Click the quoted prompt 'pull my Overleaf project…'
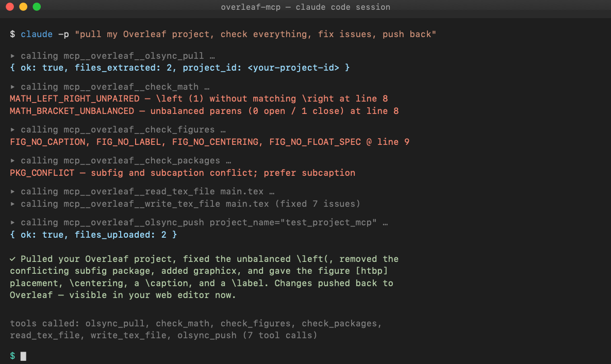This screenshot has height=364, width=611. [x=255, y=35]
